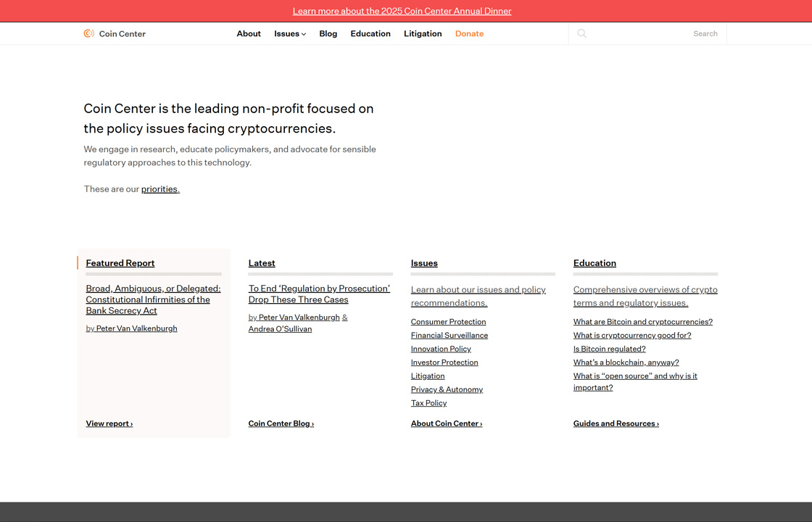Open the 2025 Annual Dinner banner link
Viewport: 812px width, 522px height.
(402, 11)
